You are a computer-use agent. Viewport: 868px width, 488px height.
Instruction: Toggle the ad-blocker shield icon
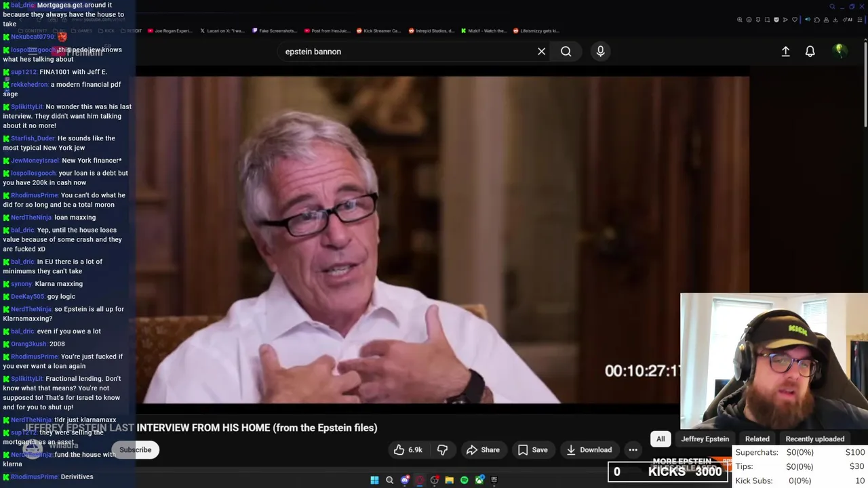776,20
